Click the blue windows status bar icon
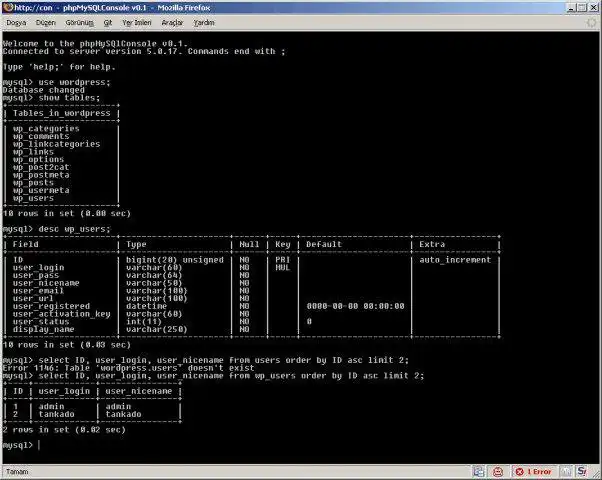 pos(479,472)
